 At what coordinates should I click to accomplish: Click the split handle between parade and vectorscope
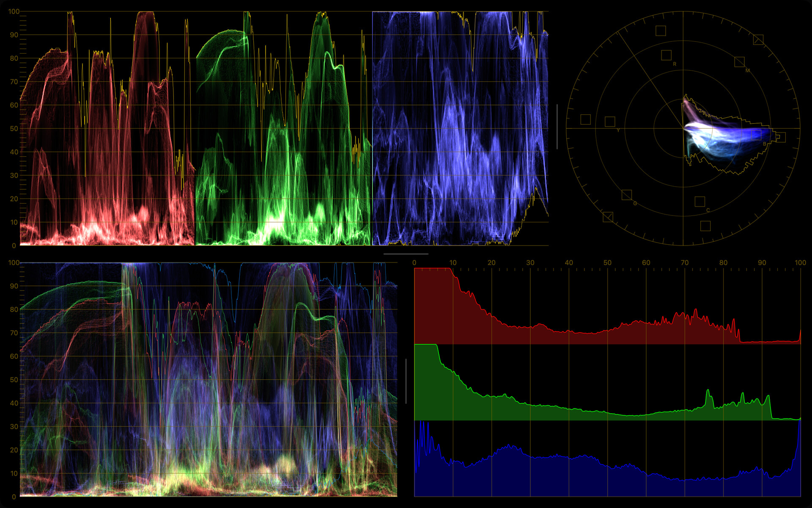point(557,127)
